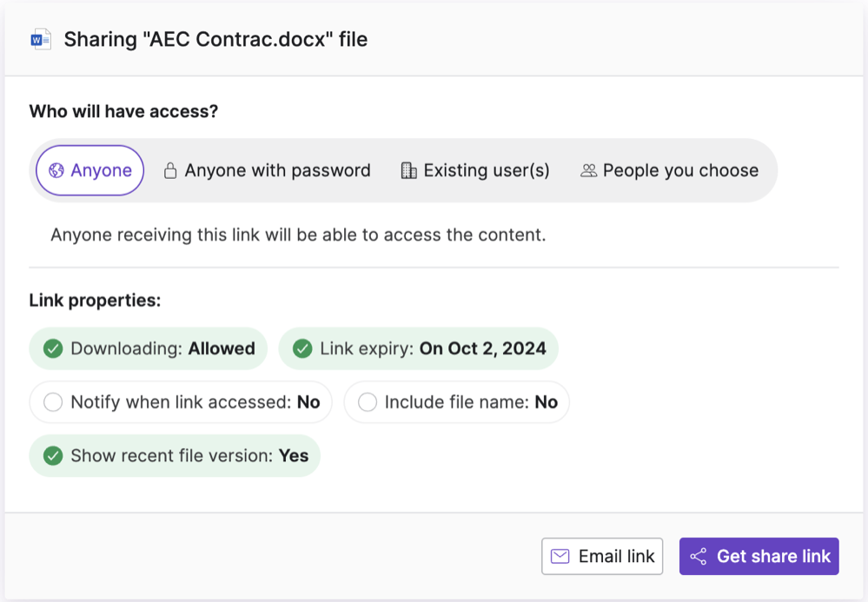Click the share icon on Get share link
The width and height of the screenshot is (868, 602).
pos(699,556)
